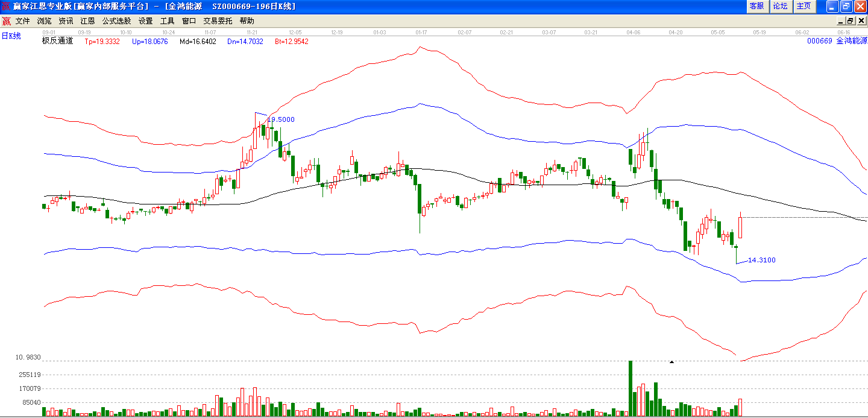Viewport: 868px width, 418px height.
Task: Click the 01-17 date on time axis
Action: coord(422,32)
